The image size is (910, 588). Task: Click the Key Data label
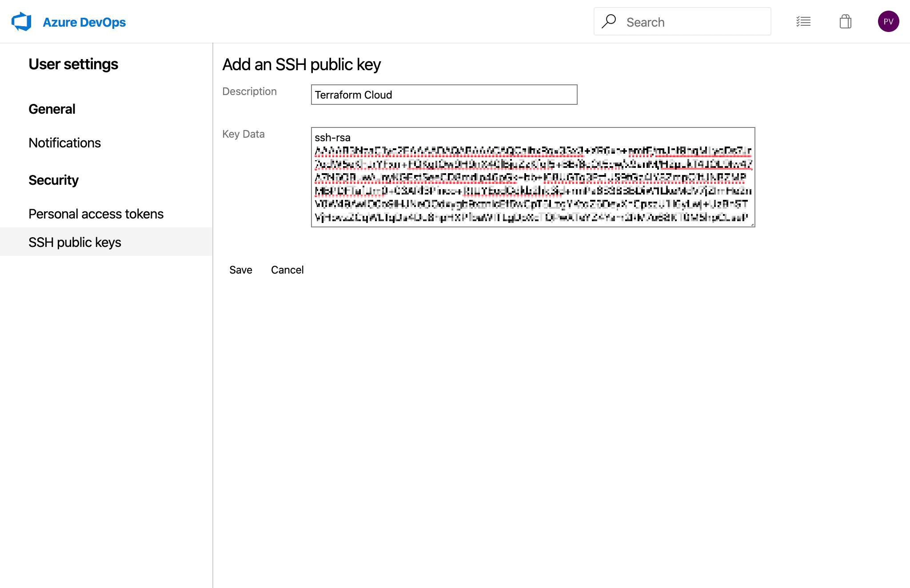(x=243, y=134)
